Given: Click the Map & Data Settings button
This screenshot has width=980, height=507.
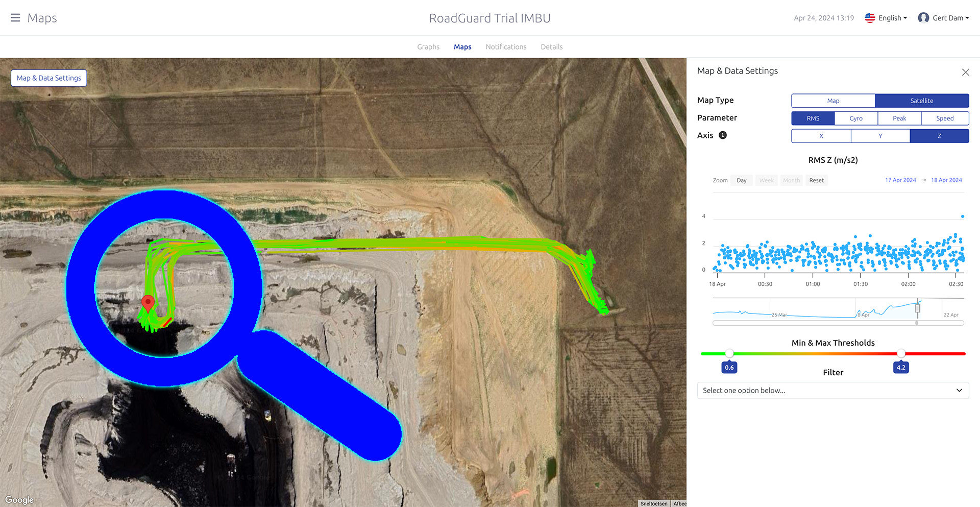Looking at the screenshot, I should (x=49, y=78).
